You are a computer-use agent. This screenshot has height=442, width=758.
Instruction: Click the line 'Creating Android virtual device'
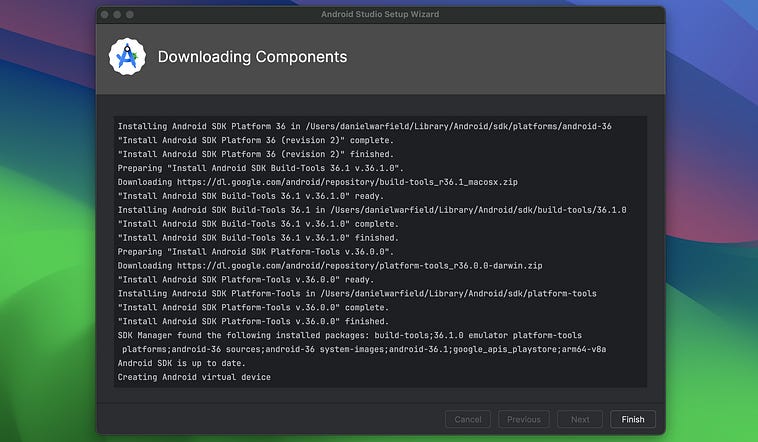pos(194,377)
